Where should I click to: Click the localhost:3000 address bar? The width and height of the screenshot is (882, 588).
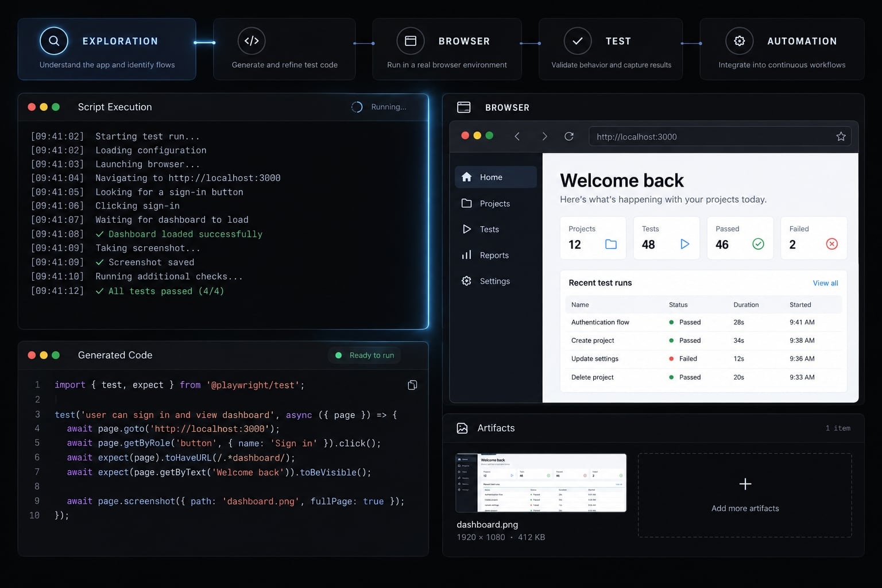point(719,137)
